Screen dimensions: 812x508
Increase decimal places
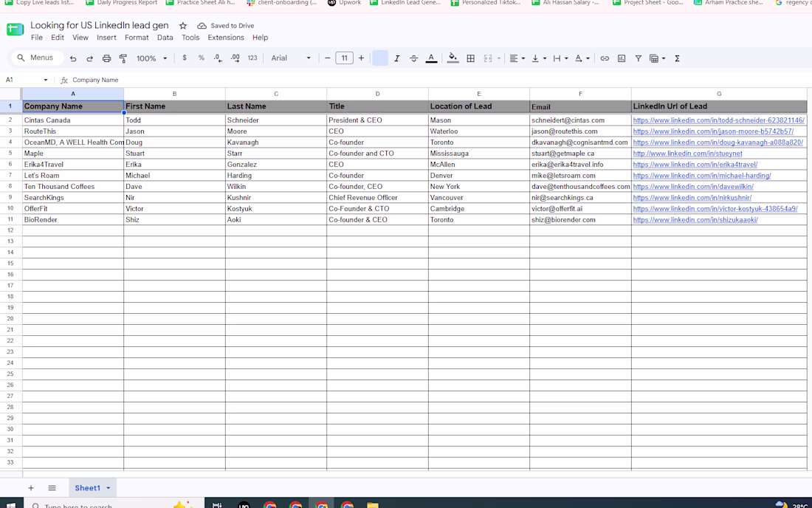tap(235, 58)
